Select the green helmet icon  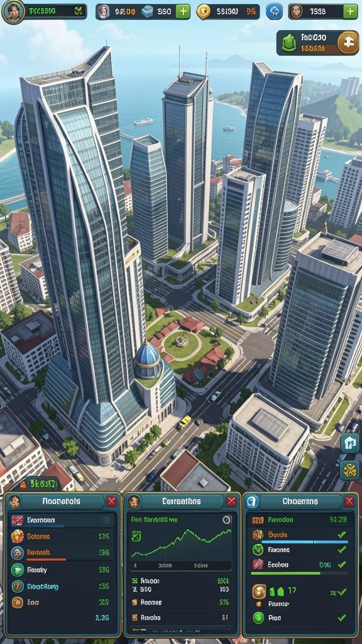pyautogui.click(x=289, y=43)
